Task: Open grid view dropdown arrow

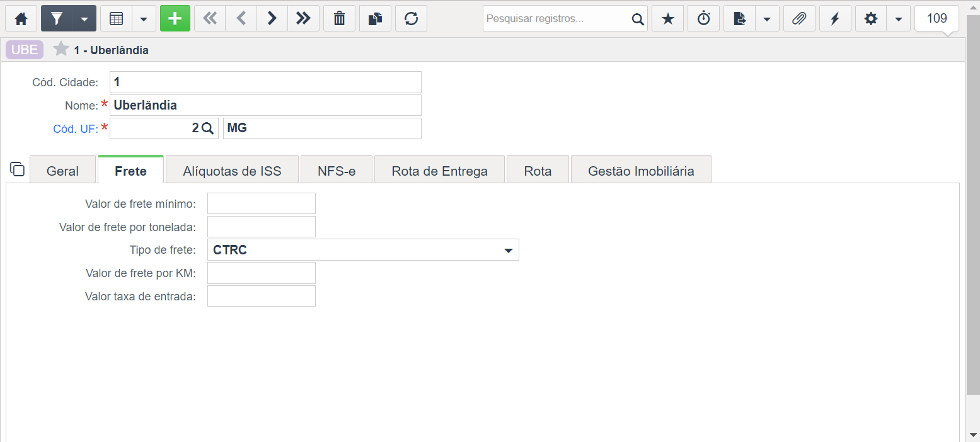Action: 144,19
